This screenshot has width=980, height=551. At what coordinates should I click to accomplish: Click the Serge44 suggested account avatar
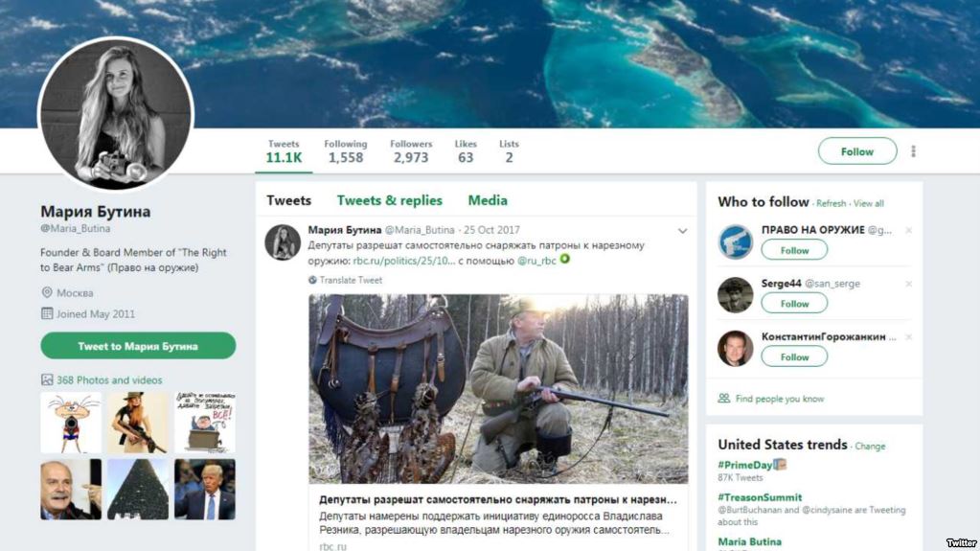[x=736, y=295]
